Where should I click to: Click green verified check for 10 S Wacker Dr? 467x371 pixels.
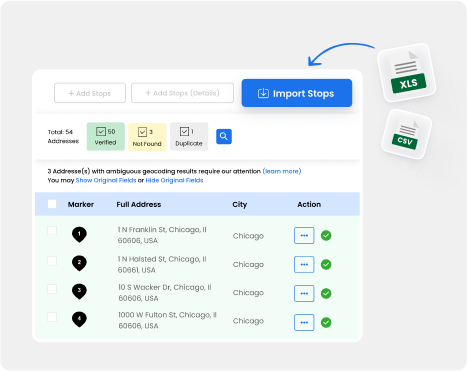click(x=326, y=293)
